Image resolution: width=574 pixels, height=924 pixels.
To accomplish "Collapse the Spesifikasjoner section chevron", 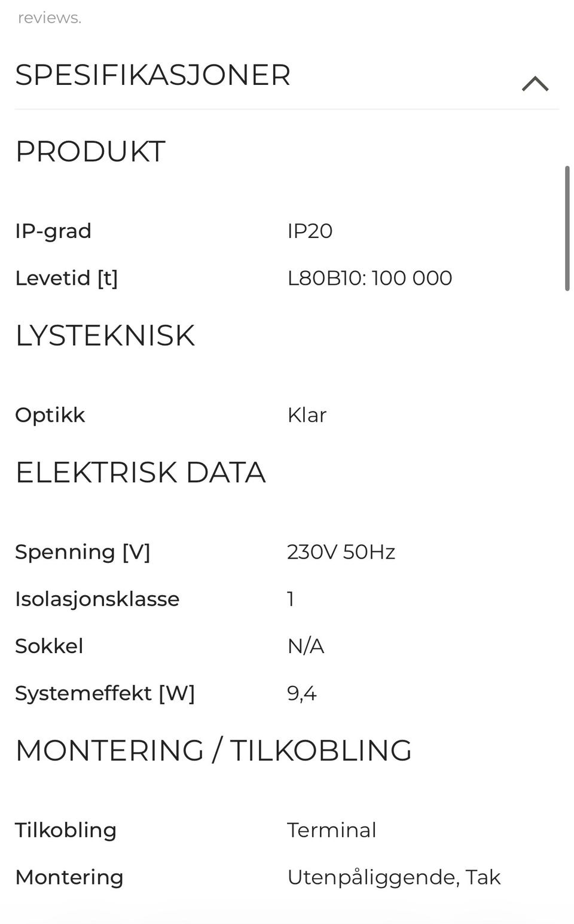I will tap(535, 84).
